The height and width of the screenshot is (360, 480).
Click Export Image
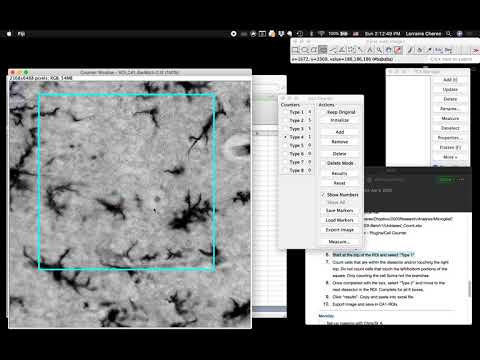[x=340, y=230]
